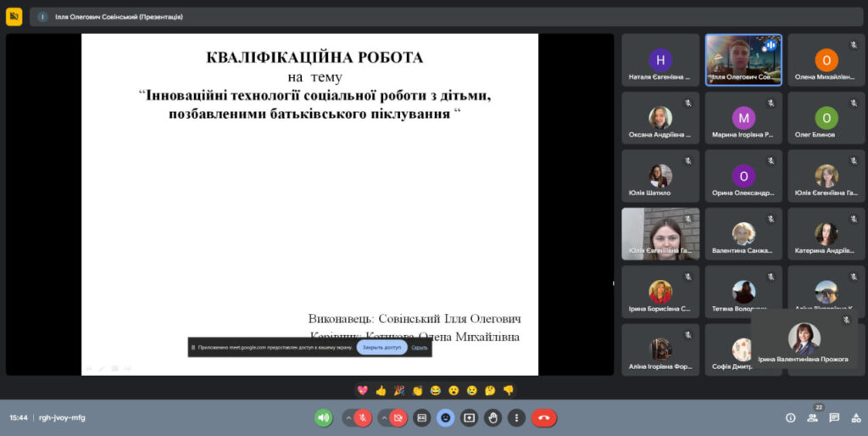Select Ірина Валентинівна Прожога's video tile
The width and height of the screenshot is (868, 436).
[x=804, y=341]
